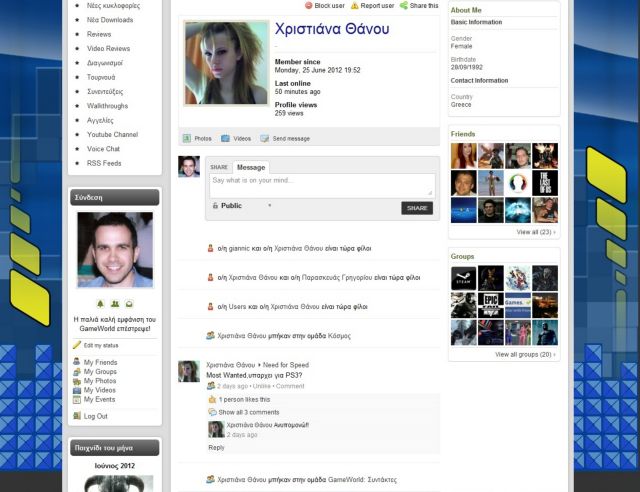The image size is (640, 492).
Task: Click the Share this icon
Action: [x=404, y=6]
